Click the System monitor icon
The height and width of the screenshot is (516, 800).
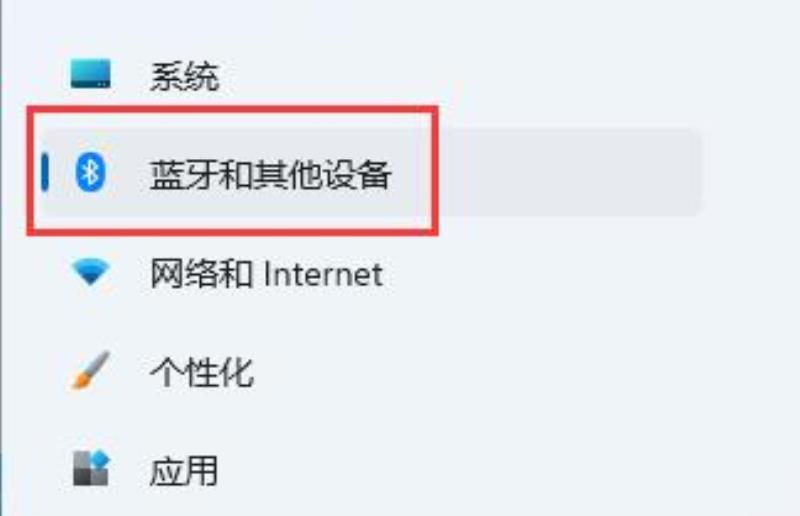90,74
